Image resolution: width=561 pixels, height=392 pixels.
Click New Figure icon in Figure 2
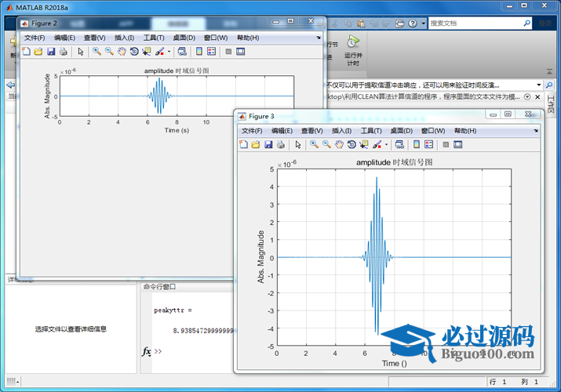(26, 52)
